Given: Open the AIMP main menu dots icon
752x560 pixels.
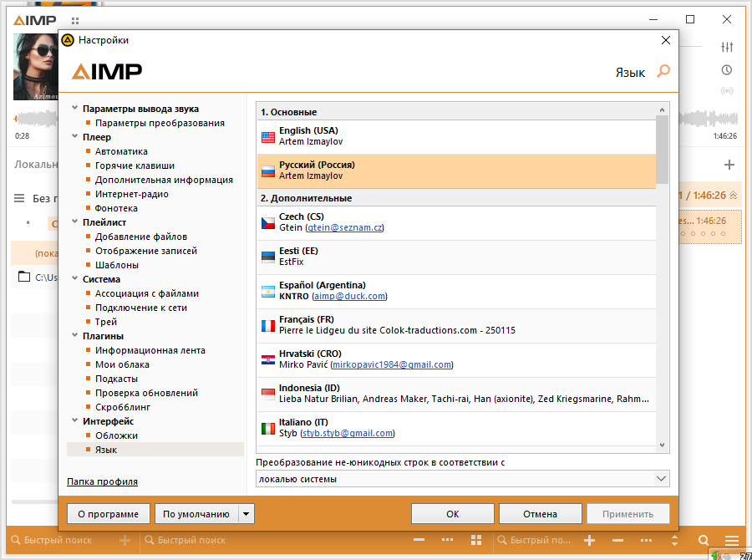Looking at the screenshot, I should pos(76,20).
